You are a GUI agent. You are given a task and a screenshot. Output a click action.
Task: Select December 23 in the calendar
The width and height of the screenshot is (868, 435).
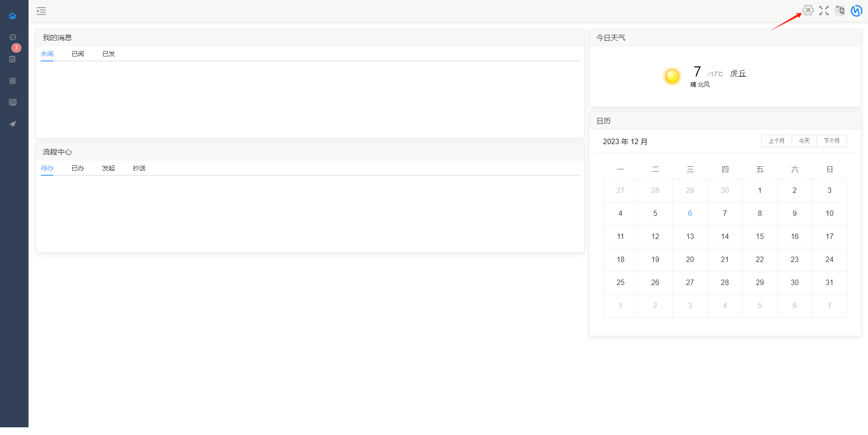795,259
